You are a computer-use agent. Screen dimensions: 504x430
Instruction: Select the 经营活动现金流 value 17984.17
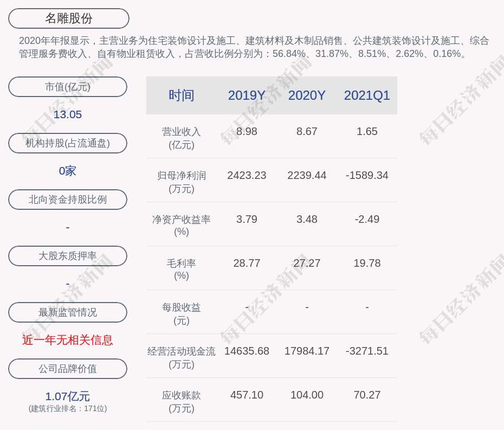point(307,351)
